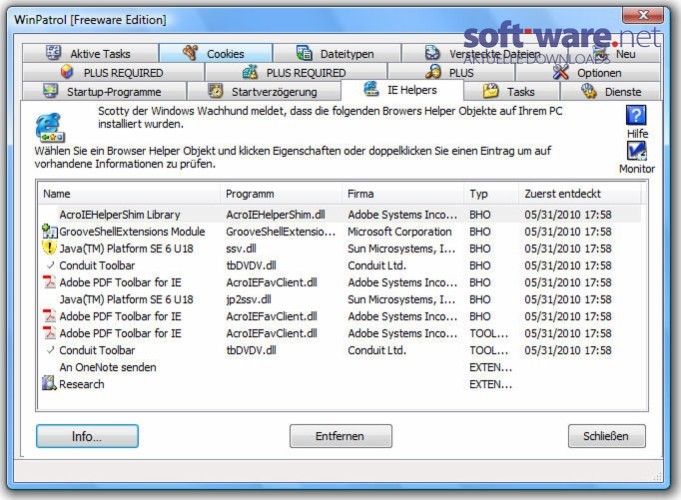Click AcroIEHelperShim.dll program cell
The width and height of the screenshot is (681, 500).
pyautogui.click(x=275, y=215)
